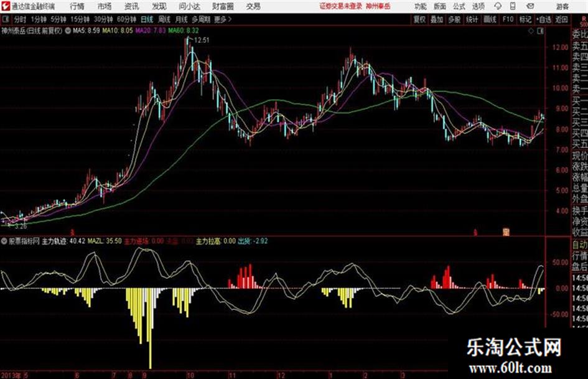Click the 返回 back button

[561, 19]
